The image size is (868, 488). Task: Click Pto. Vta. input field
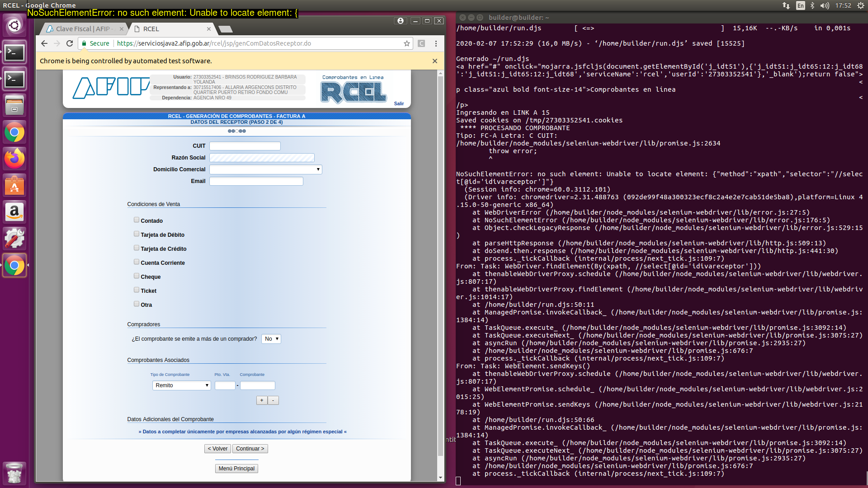pos(225,385)
